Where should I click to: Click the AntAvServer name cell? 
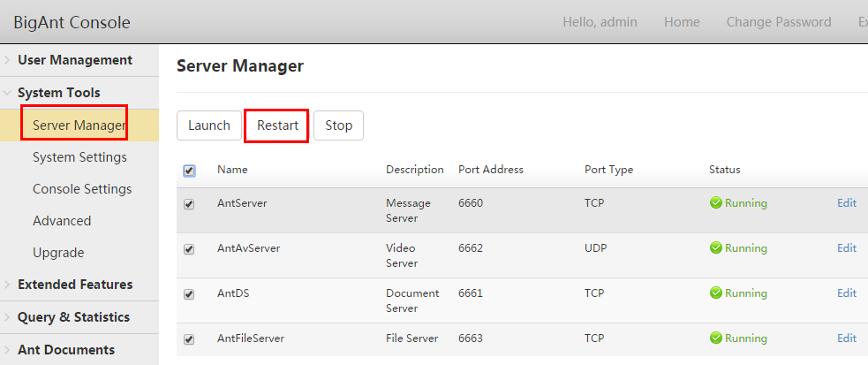(x=249, y=248)
